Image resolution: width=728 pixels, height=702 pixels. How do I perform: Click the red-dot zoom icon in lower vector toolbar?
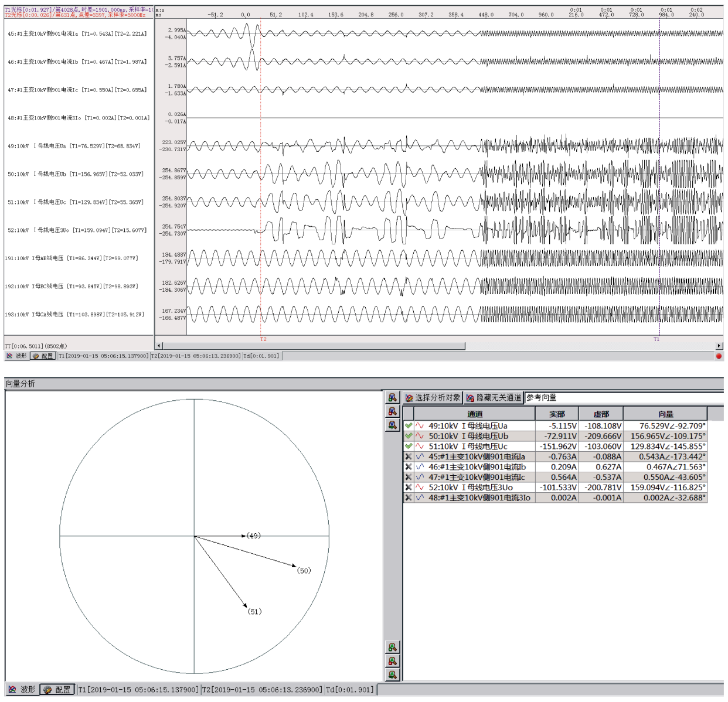(x=392, y=661)
